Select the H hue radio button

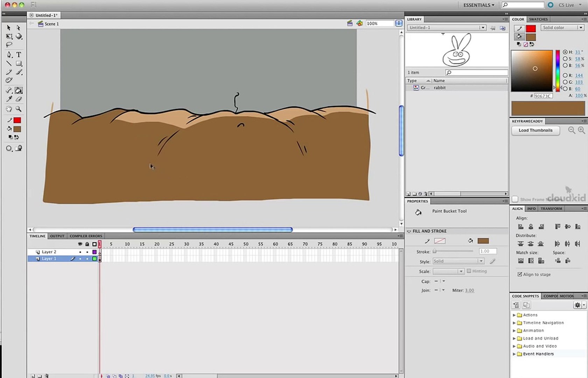[565, 52]
